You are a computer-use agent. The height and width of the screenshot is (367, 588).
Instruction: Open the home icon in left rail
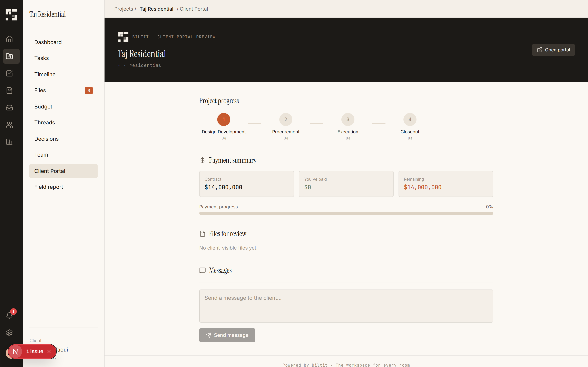(9, 39)
